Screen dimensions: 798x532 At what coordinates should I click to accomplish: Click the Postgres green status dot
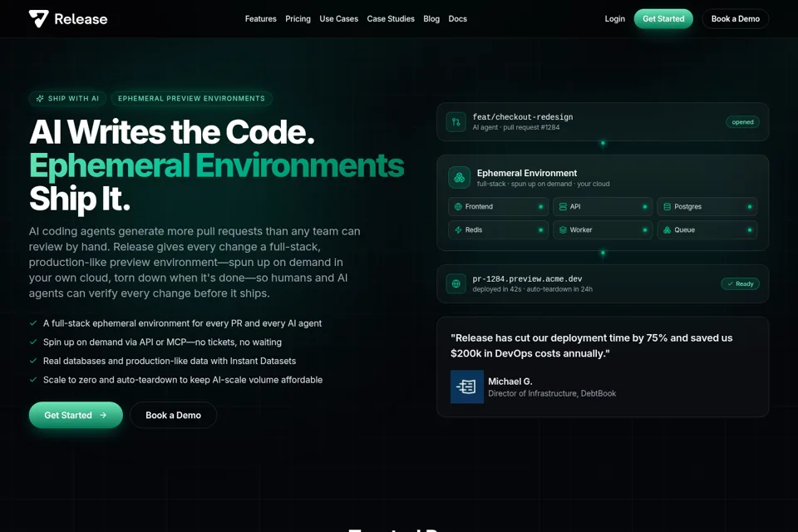coord(750,207)
